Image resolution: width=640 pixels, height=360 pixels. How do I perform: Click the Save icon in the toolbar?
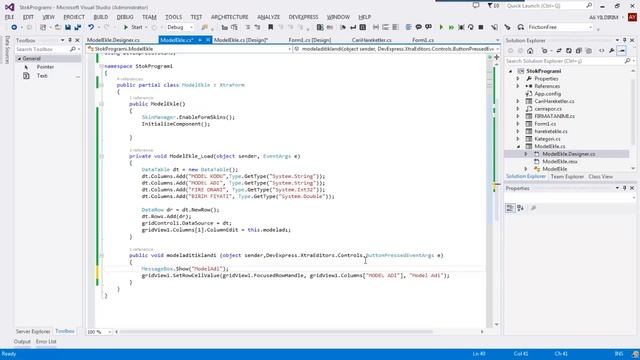(x=68, y=27)
